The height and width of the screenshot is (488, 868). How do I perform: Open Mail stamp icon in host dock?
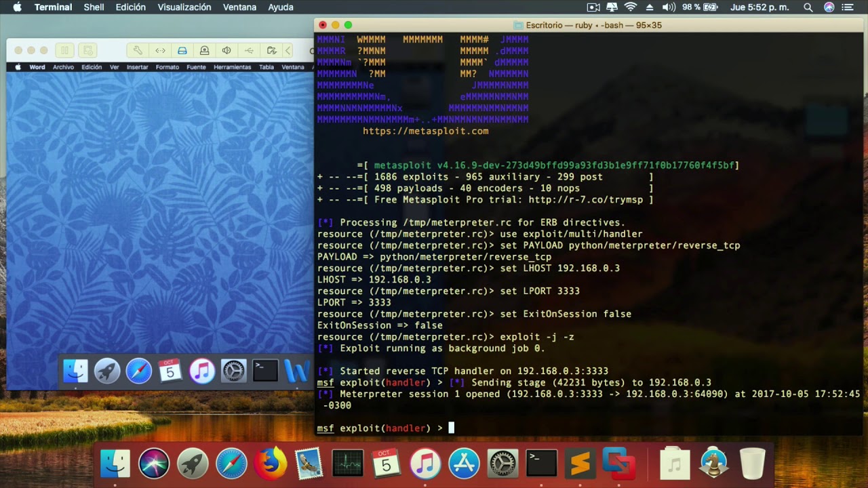tap(309, 464)
